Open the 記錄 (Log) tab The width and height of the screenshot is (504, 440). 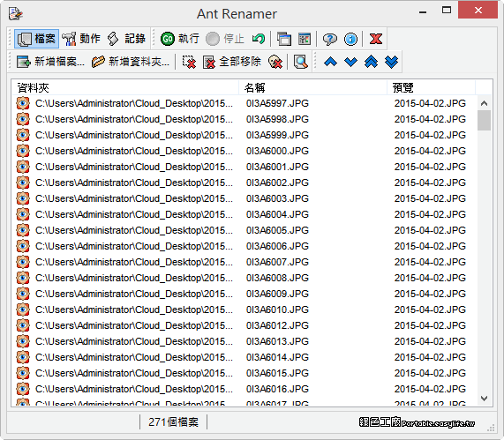coord(126,39)
